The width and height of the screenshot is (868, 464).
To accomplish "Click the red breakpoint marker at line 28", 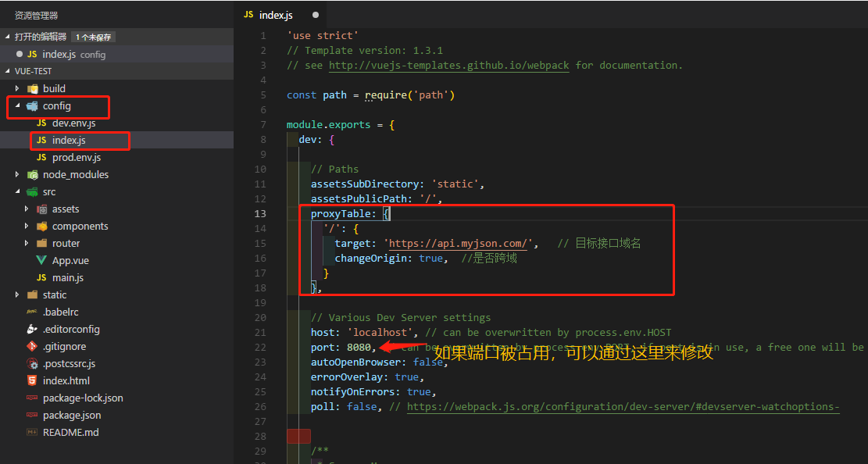I will (x=298, y=436).
